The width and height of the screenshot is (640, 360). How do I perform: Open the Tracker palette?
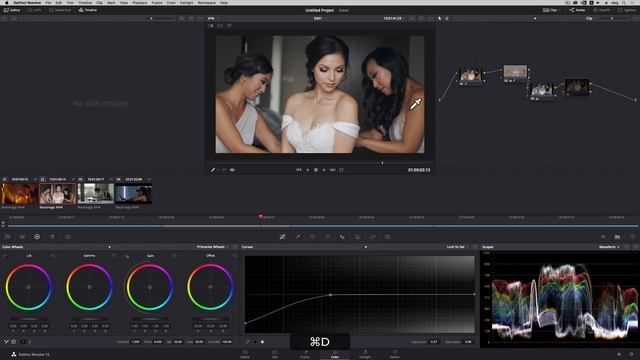click(x=327, y=237)
